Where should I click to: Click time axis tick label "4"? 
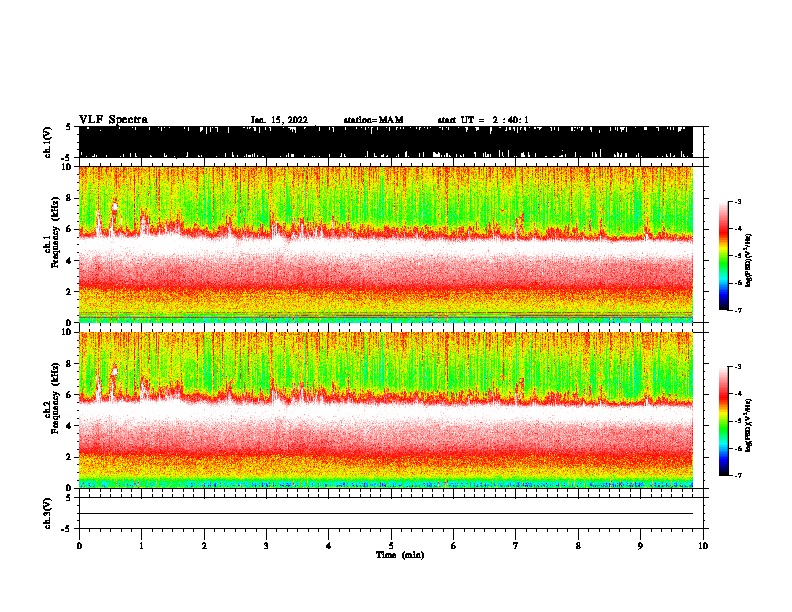coord(329,546)
